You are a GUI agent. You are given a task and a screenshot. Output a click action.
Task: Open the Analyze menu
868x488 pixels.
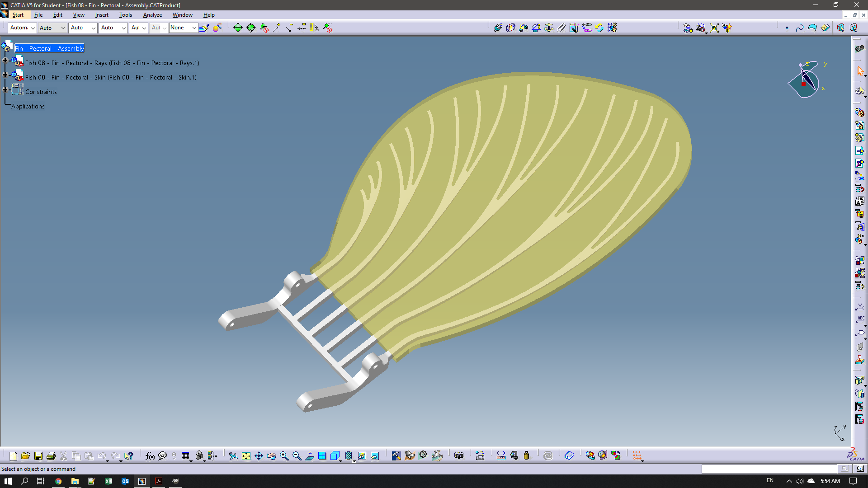click(x=152, y=15)
